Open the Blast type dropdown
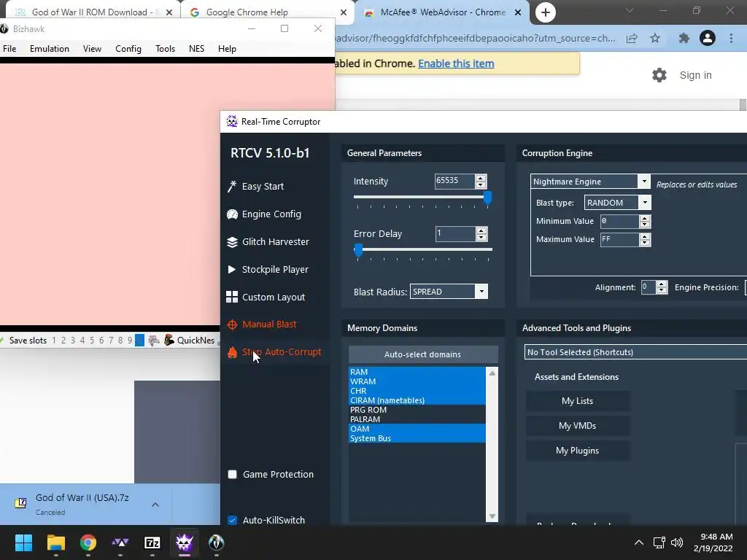 click(x=645, y=203)
